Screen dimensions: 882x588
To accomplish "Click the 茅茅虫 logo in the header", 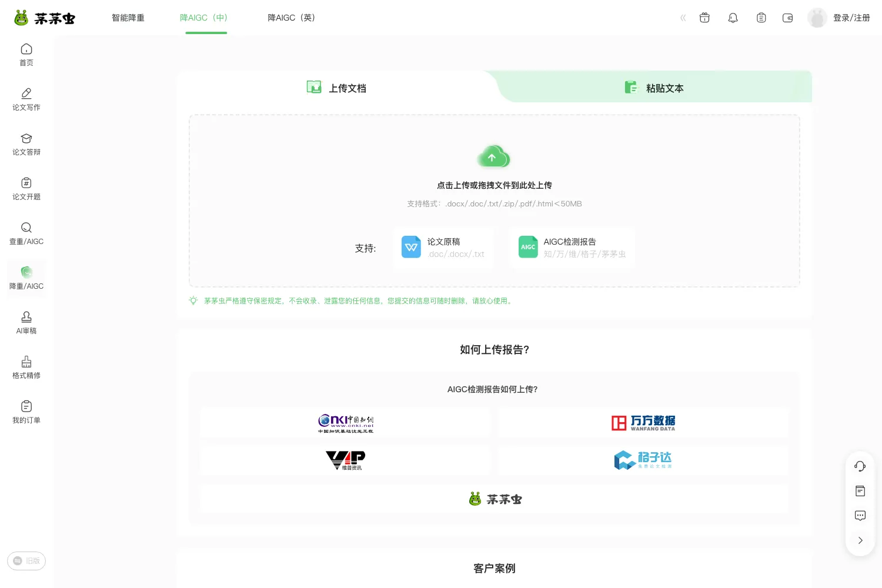I will [x=45, y=18].
